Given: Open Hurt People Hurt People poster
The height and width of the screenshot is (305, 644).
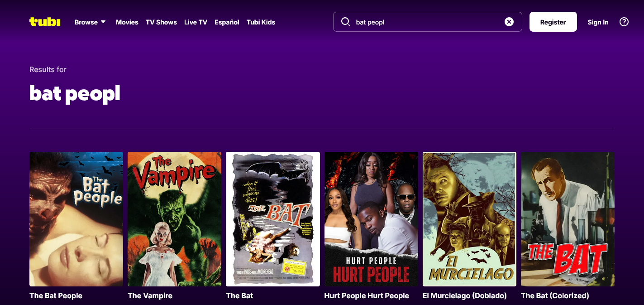Looking at the screenshot, I should coord(371,219).
